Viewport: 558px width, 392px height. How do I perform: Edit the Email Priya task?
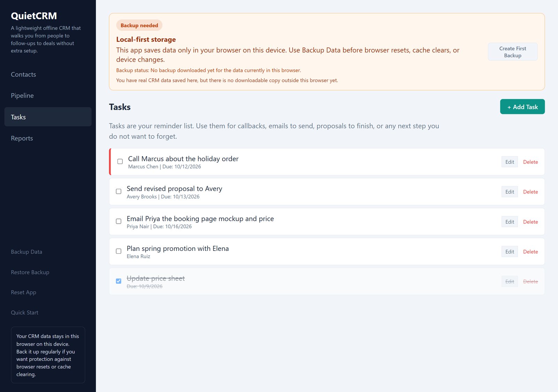(x=510, y=222)
